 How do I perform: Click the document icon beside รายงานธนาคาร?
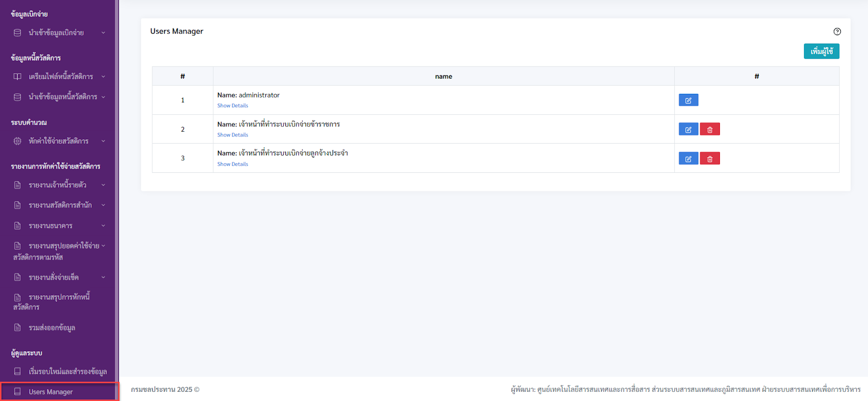click(17, 225)
